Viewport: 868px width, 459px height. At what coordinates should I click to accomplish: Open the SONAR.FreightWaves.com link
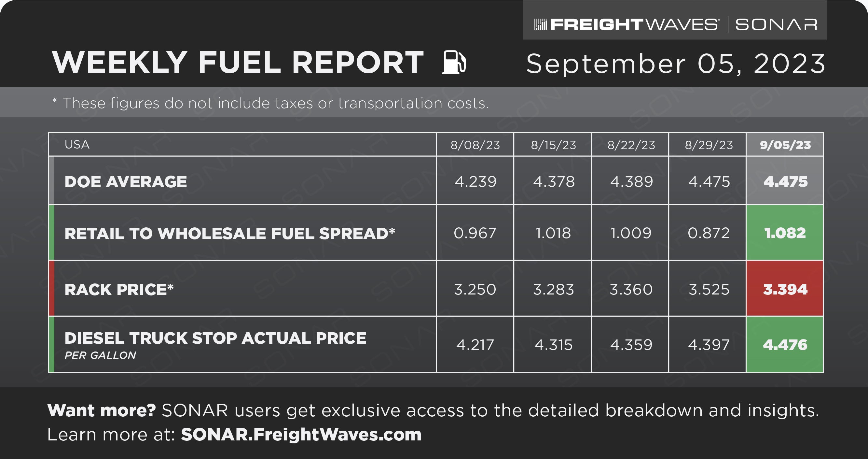(301, 434)
